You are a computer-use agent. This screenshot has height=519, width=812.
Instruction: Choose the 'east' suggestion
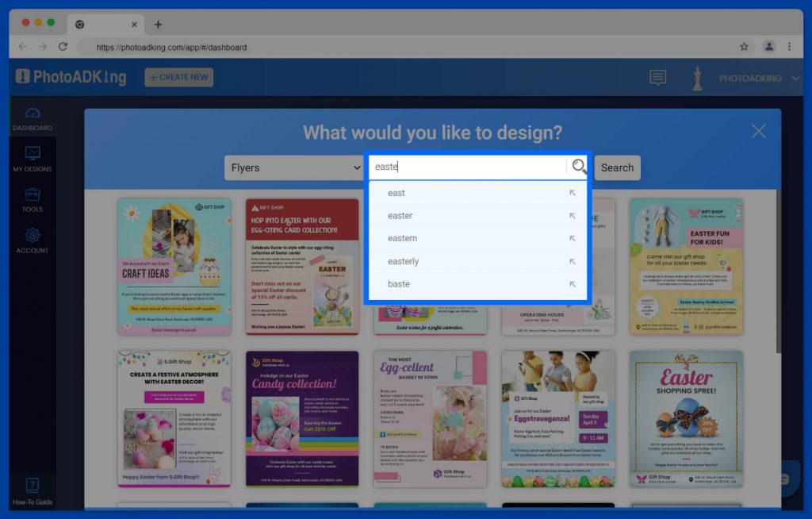click(478, 193)
